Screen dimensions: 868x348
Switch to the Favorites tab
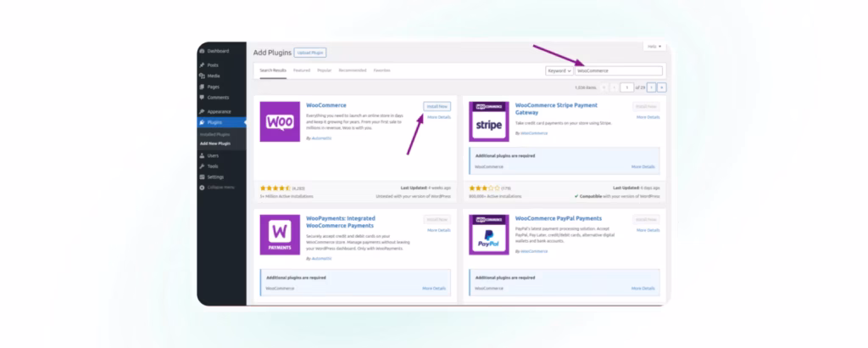pyautogui.click(x=382, y=71)
